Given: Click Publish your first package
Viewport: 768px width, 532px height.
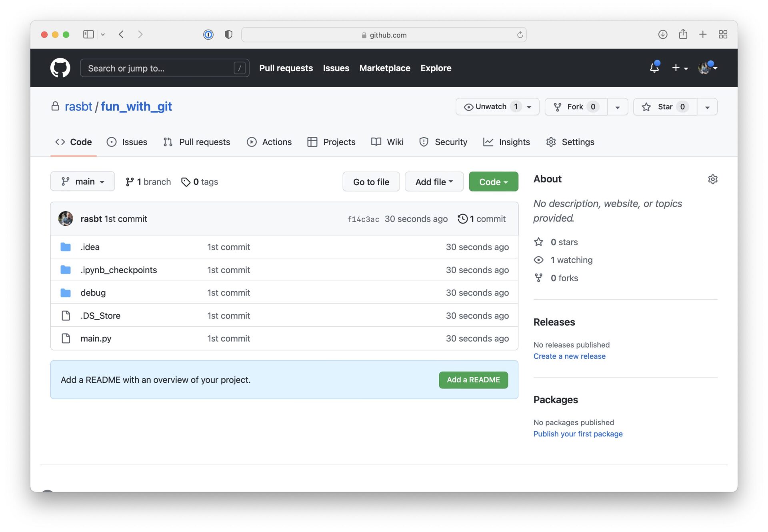Looking at the screenshot, I should tap(578, 434).
